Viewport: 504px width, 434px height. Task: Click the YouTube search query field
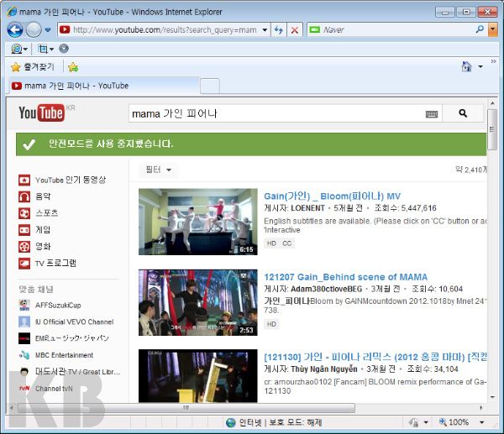click(277, 113)
